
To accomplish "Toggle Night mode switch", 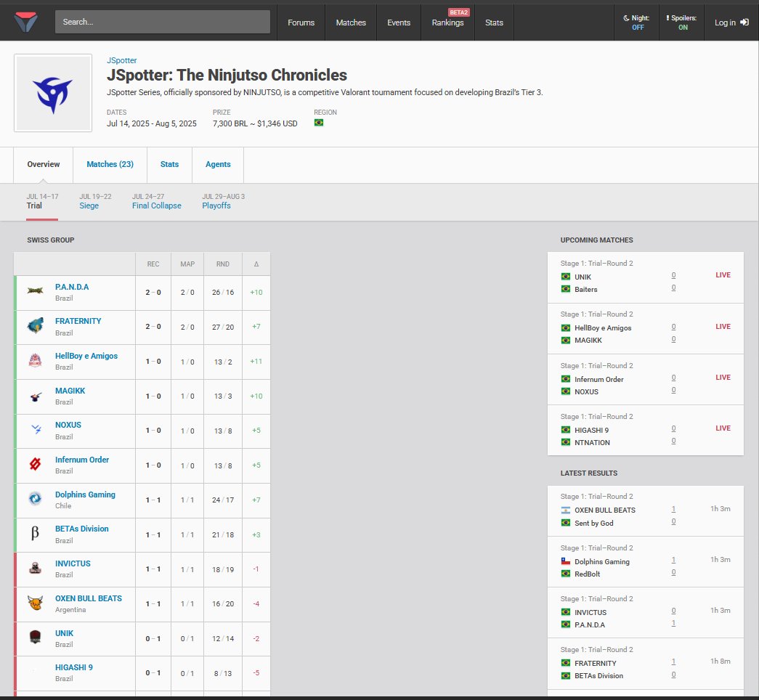I will 636,23.
